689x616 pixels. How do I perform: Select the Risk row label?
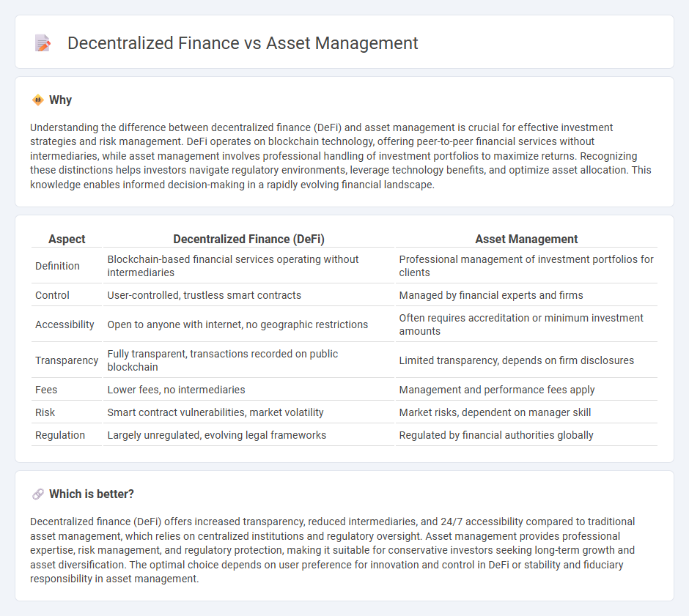tap(45, 412)
